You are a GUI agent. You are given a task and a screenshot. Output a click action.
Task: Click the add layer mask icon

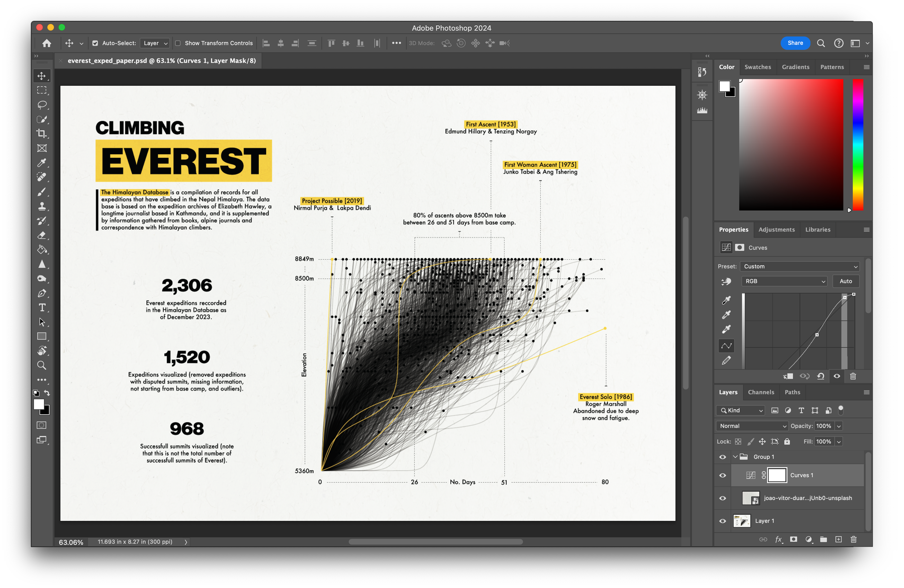tap(794, 539)
